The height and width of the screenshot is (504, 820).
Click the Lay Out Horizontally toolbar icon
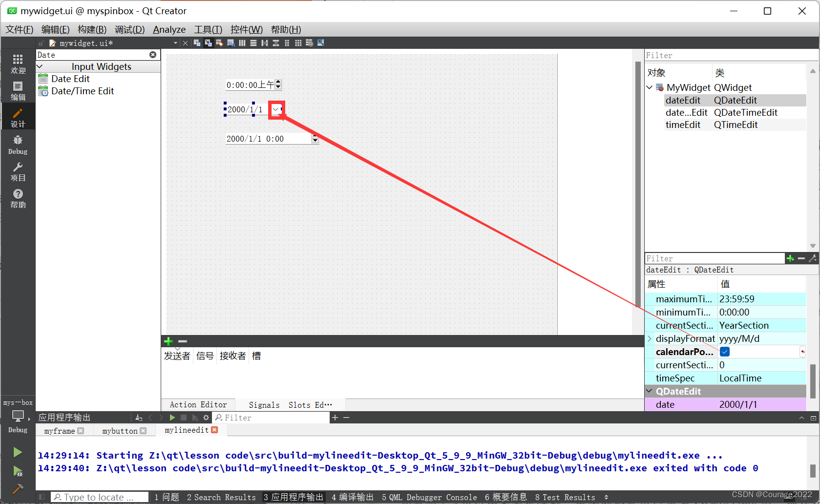242,43
